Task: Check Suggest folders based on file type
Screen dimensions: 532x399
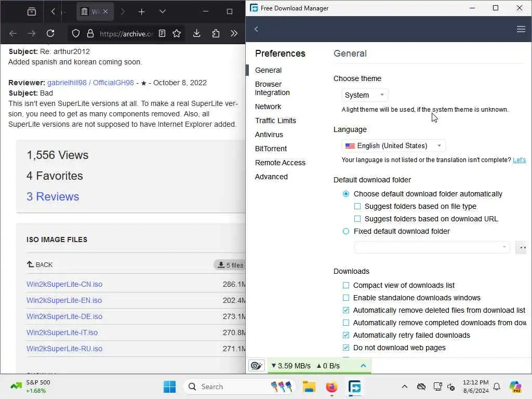Action: click(357, 206)
